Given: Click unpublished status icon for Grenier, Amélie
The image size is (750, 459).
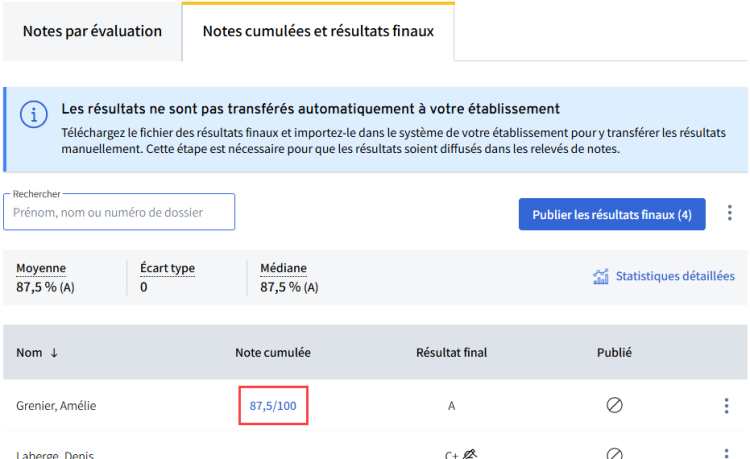Looking at the screenshot, I should coord(614,405).
